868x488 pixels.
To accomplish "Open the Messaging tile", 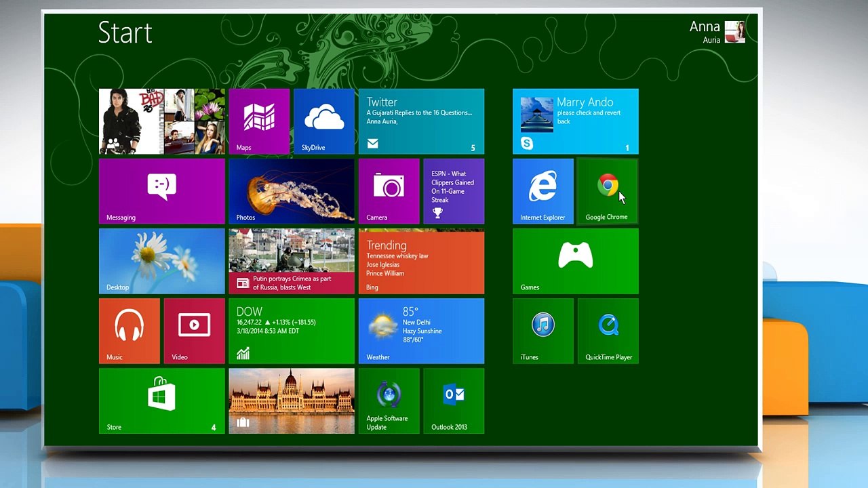I will [x=161, y=191].
